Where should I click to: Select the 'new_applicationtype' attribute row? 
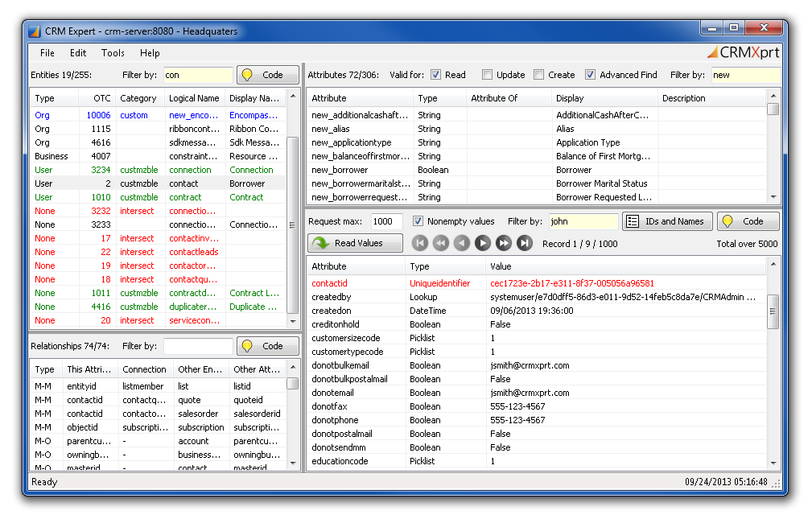(537, 142)
